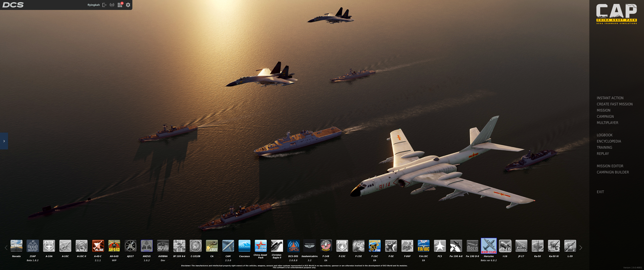Image resolution: width=644 pixels, height=270 pixels.
Task: Choose the F-15C module icon
Action: (x=342, y=246)
